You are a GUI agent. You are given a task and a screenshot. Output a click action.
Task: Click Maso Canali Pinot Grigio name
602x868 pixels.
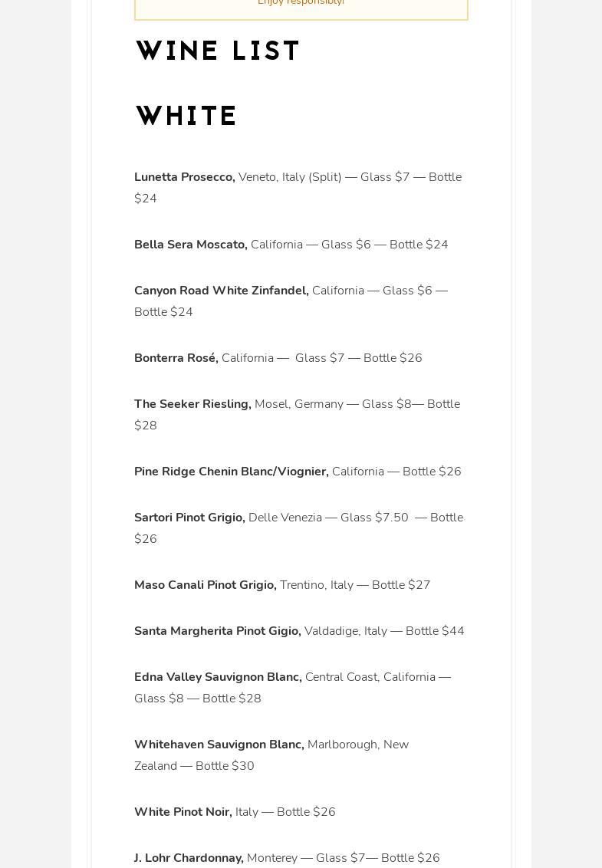tap(205, 585)
